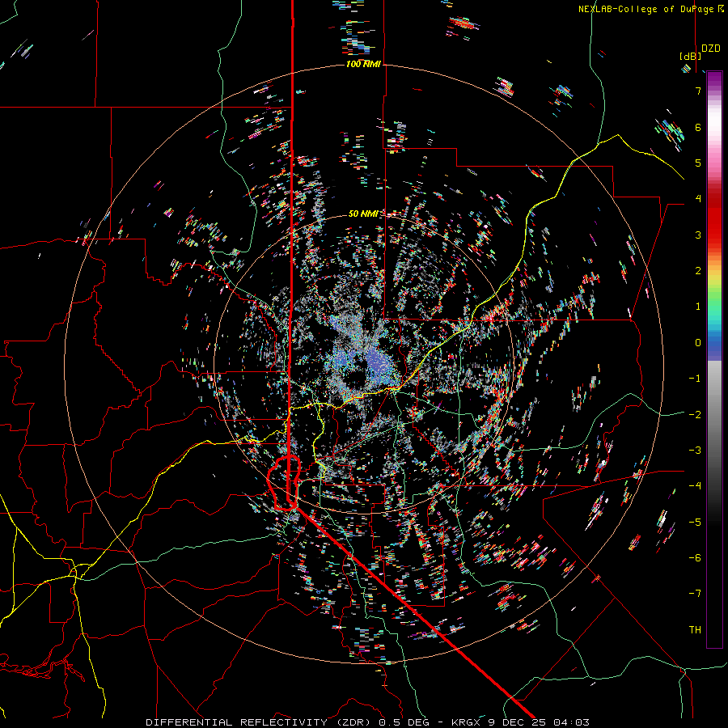Screen dimensions: 728x728
Task: Click the -4 value on color scale
Action: tap(695, 486)
